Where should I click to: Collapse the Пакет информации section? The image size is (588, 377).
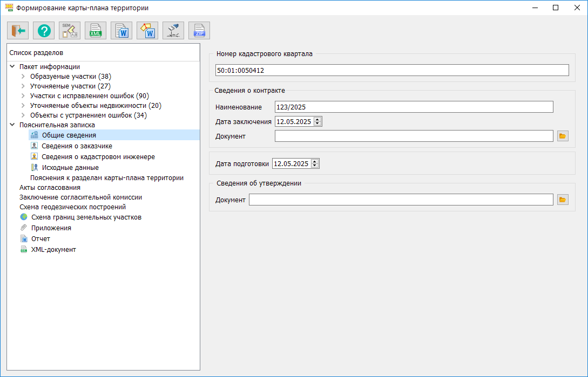[12, 67]
